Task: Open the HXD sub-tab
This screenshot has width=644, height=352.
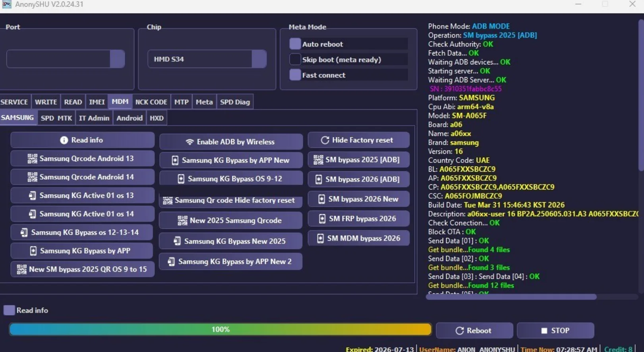Action: 157,118
